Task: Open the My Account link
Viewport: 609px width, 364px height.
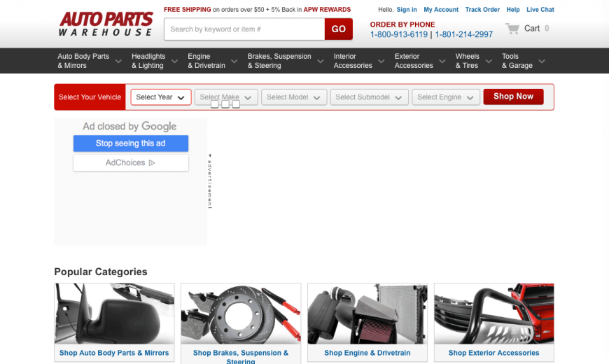Action: click(x=441, y=10)
